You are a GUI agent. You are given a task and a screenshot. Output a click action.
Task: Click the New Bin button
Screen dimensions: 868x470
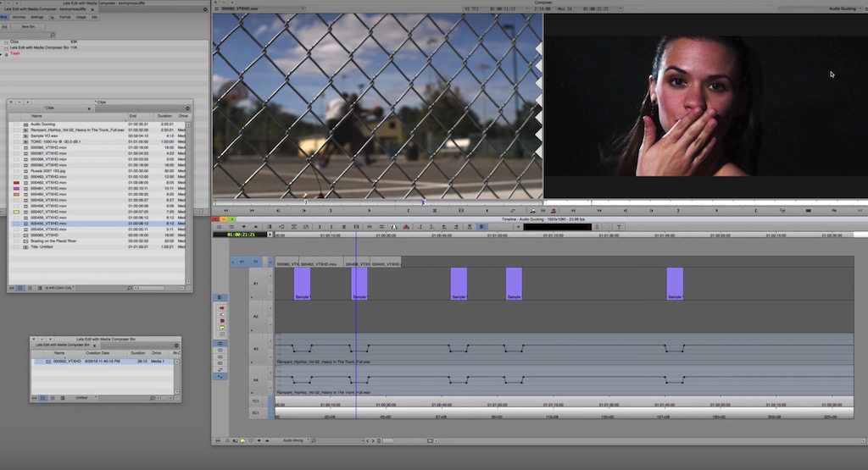pos(28,26)
